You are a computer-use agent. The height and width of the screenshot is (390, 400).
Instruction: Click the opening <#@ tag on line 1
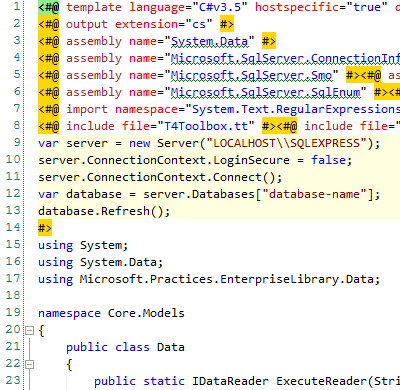(49, 7)
